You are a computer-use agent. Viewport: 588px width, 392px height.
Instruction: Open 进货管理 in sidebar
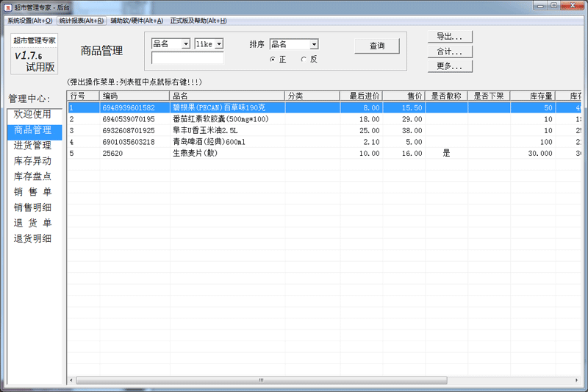coord(32,145)
